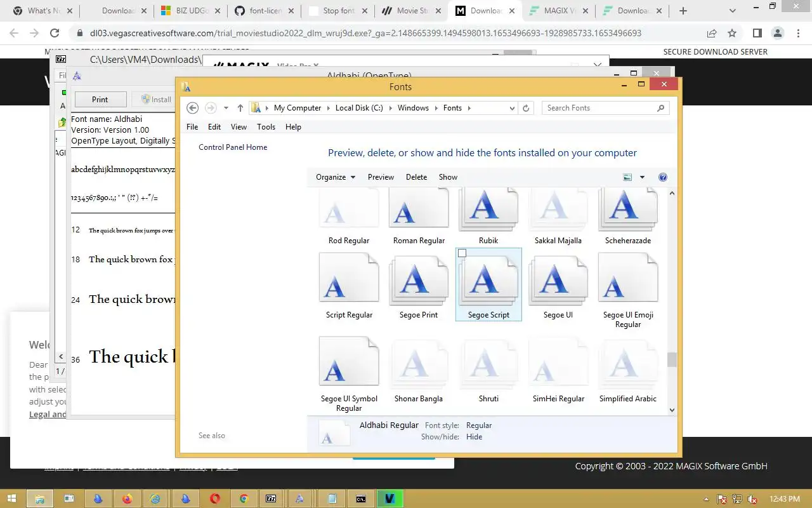
Task: Open the Help menu in Fonts window
Action: coord(293,127)
